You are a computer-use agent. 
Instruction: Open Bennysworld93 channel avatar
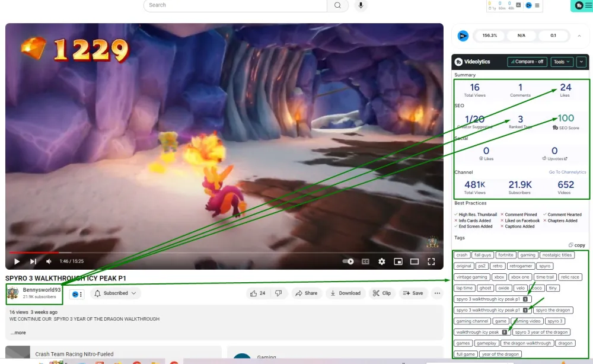click(x=13, y=293)
